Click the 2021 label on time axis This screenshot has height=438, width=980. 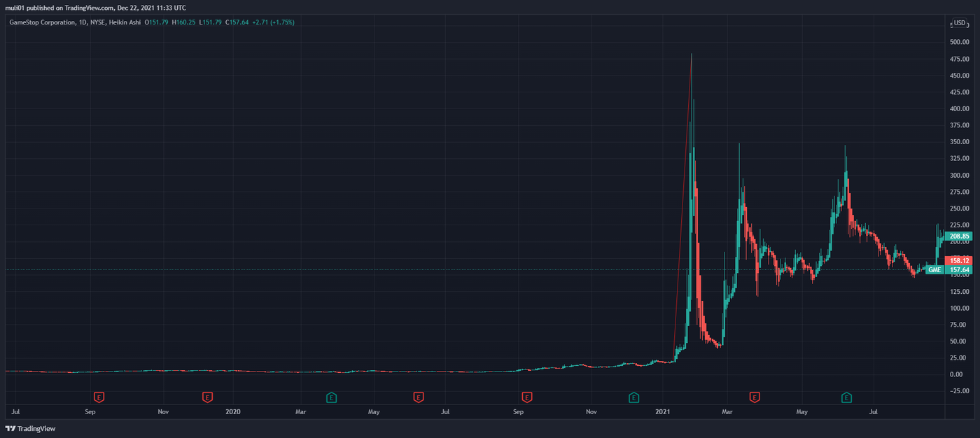click(664, 412)
